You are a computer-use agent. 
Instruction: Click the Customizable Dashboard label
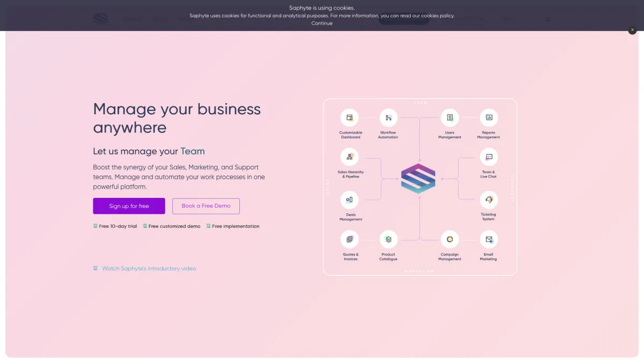click(x=350, y=135)
